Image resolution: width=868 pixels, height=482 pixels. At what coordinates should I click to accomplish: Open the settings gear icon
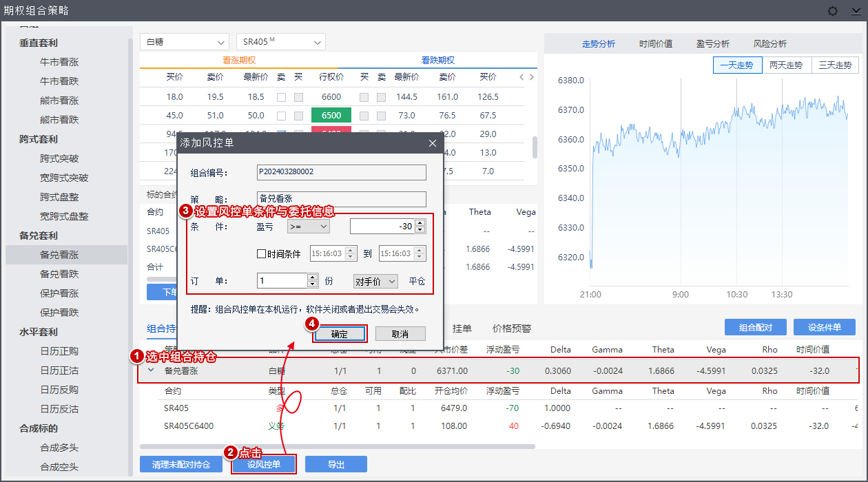(832, 10)
